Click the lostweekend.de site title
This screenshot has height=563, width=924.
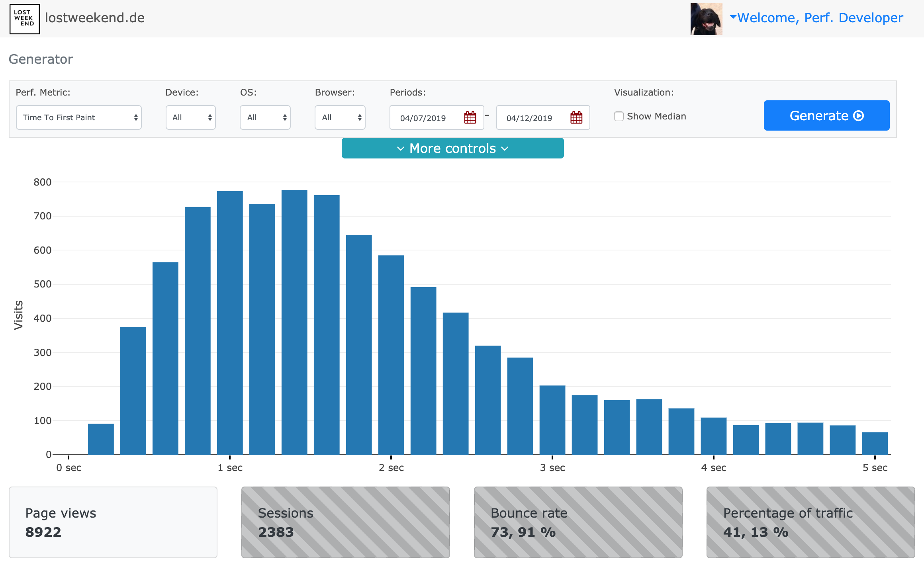coord(95,18)
